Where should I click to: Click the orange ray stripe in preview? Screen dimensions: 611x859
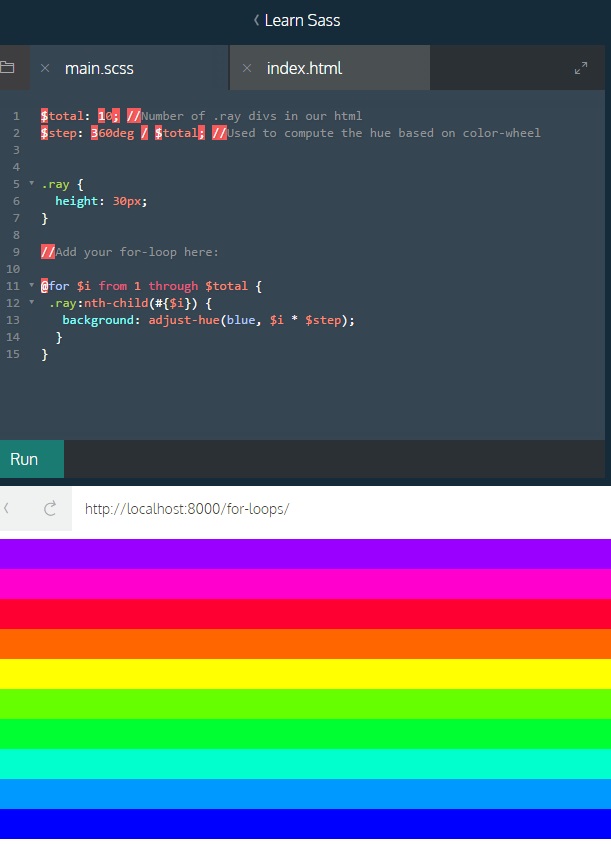[305, 644]
